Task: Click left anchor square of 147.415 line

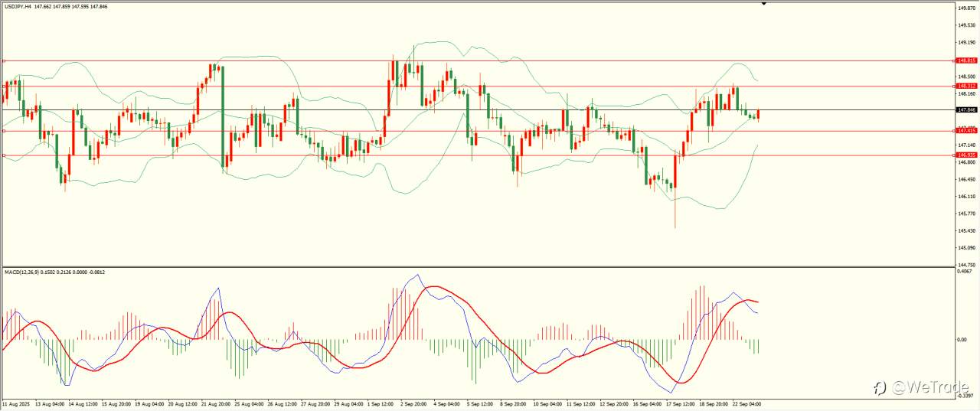Action: [4, 131]
